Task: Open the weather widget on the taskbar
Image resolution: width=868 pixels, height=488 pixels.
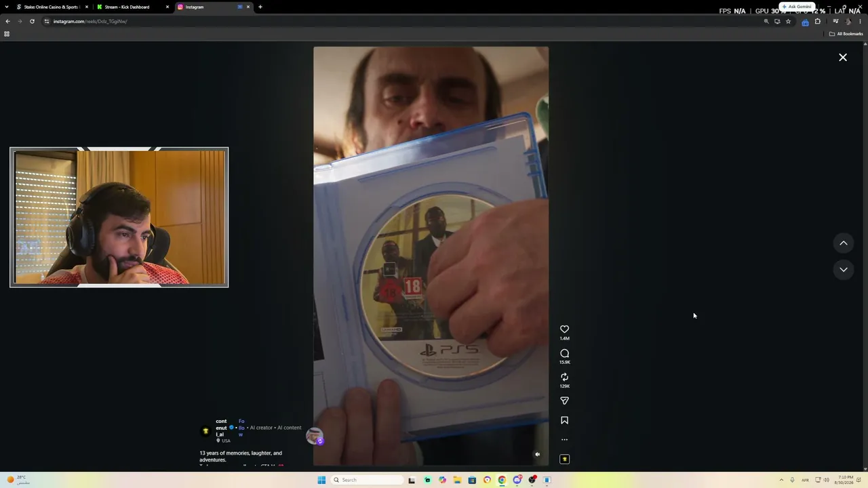Action: click(x=19, y=479)
